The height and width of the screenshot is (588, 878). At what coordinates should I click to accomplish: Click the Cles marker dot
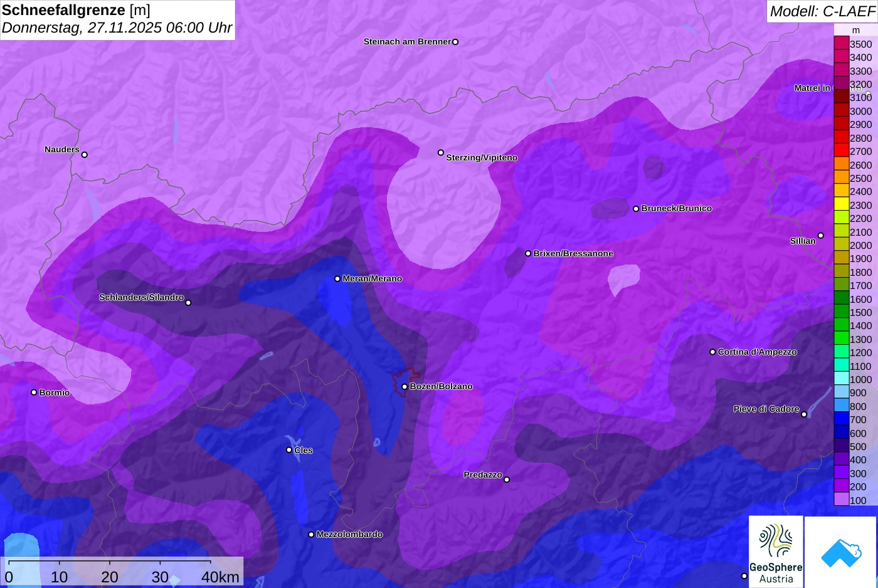289,449
